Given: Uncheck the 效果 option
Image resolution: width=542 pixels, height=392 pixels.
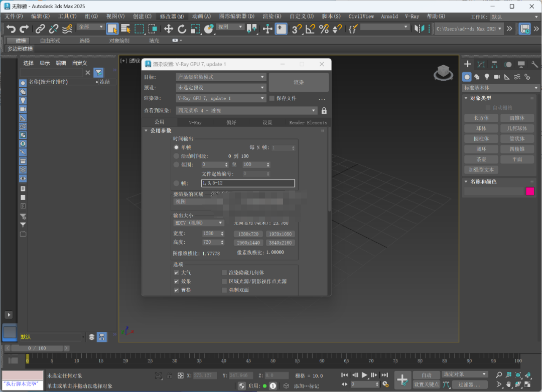Looking at the screenshot, I should click(x=177, y=282).
